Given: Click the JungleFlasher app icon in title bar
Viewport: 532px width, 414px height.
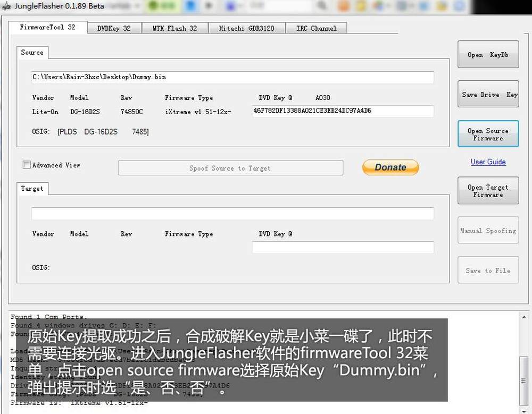Looking at the screenshot, I should (6, 6).
